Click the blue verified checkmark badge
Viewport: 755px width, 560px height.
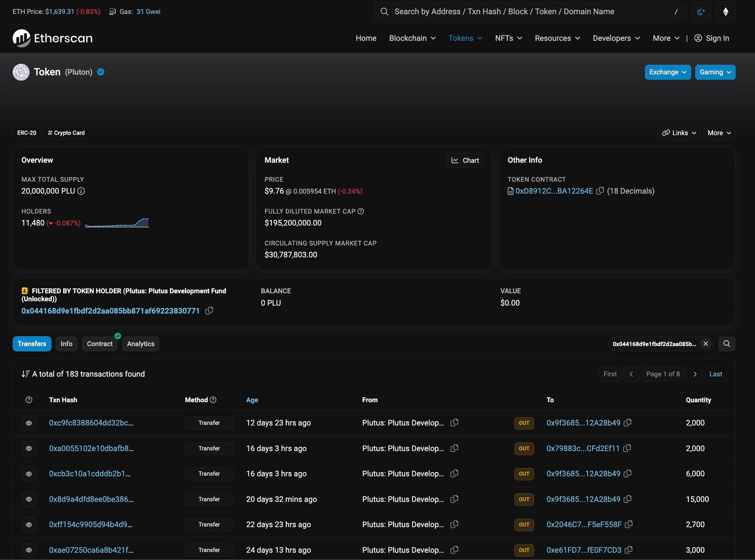coord(101,72)
